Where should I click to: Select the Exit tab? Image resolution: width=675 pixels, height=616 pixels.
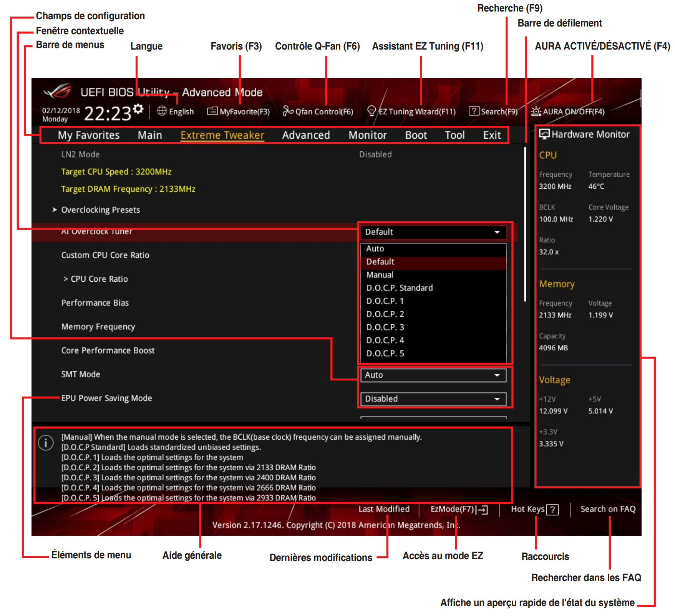click(x=492, y=135)
